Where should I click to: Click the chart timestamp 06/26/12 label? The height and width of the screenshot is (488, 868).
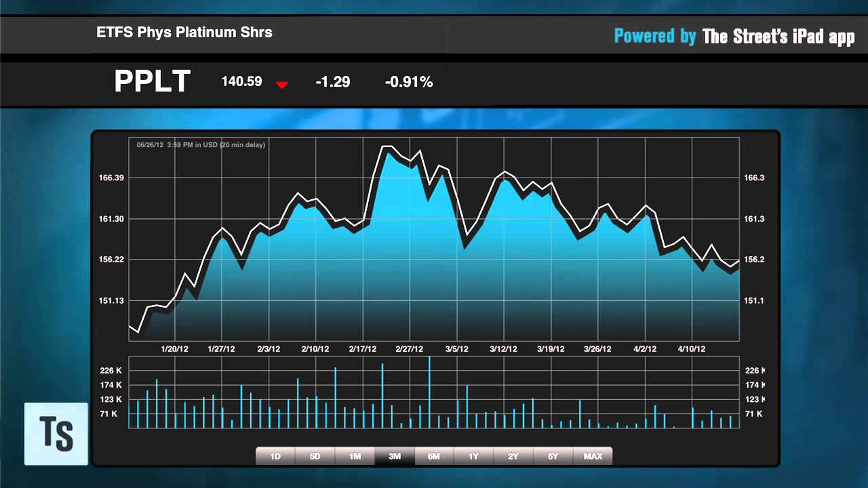(201, 144)
